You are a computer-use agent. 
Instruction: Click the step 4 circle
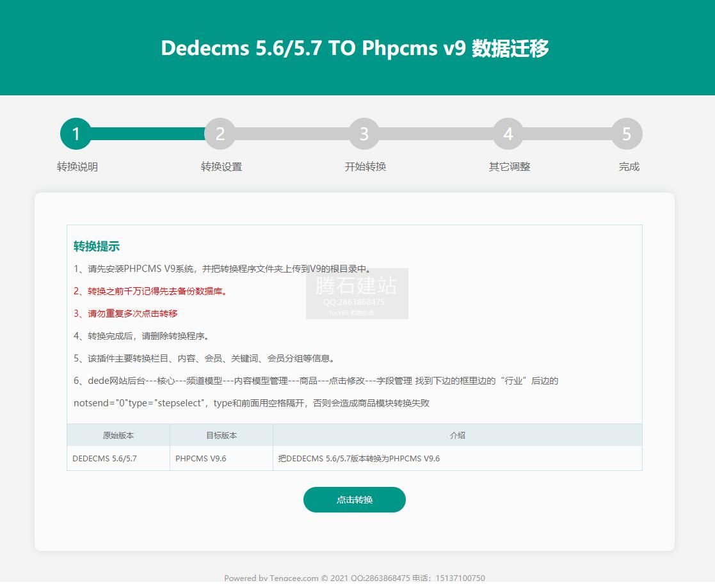508,134
